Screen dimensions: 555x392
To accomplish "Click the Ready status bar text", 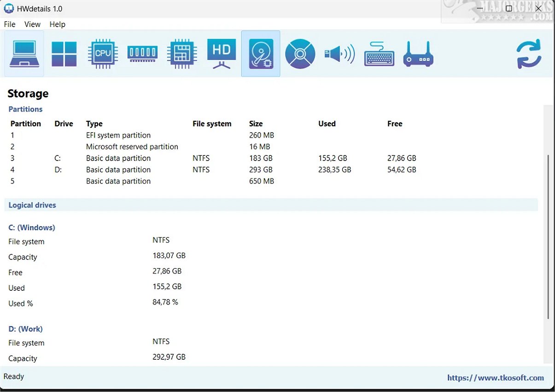I will tap(14, 376).
